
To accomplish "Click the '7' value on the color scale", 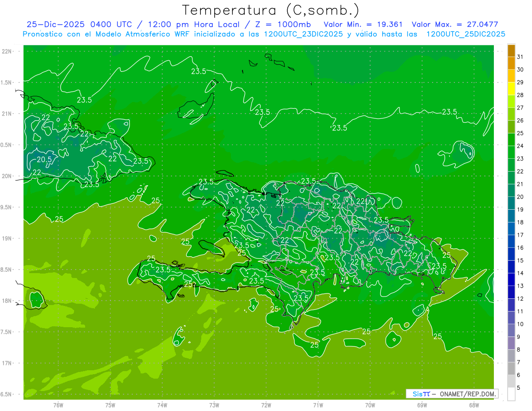I will tap(519, 362).
